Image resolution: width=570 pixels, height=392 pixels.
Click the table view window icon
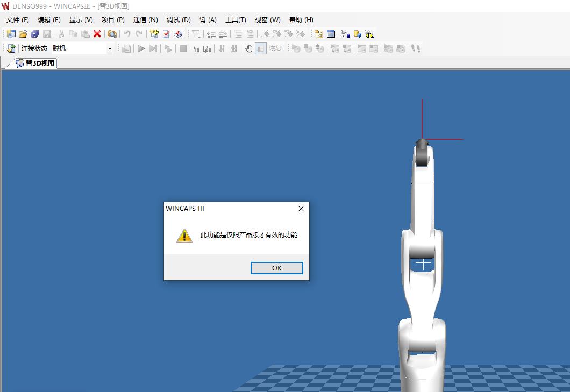[x=331, y=34]
